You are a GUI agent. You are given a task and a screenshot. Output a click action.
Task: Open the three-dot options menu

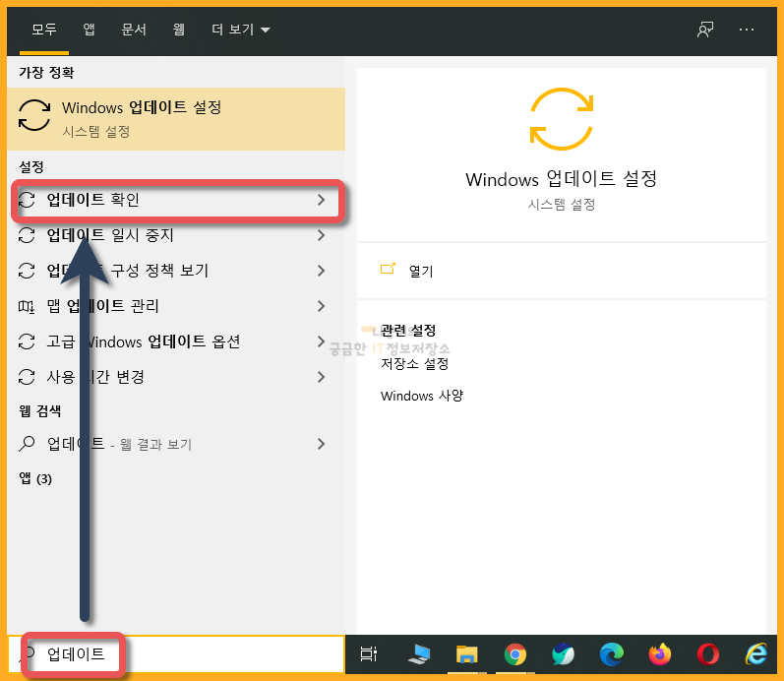747,30
